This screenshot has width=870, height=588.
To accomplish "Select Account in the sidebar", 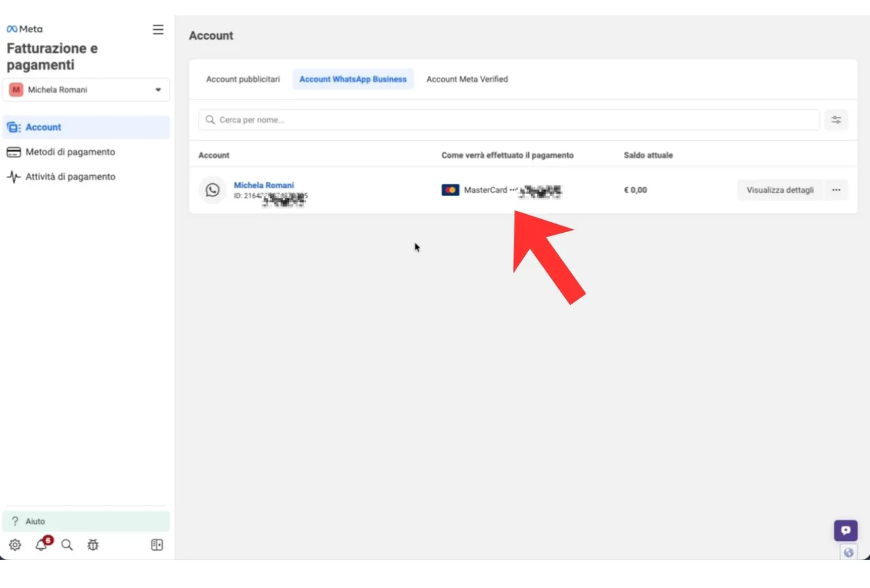I will [86, 127].
